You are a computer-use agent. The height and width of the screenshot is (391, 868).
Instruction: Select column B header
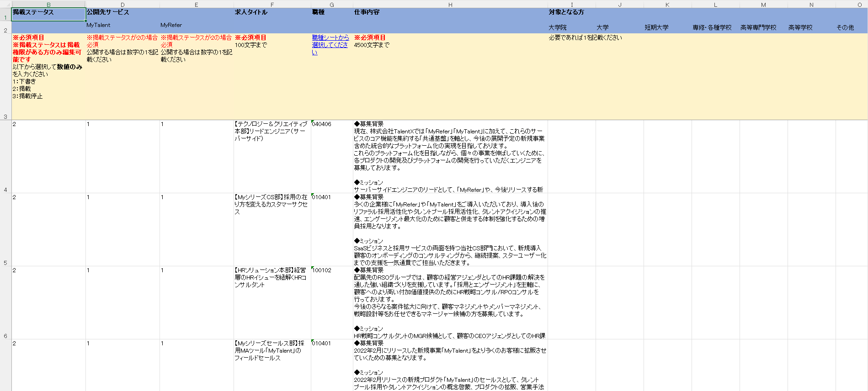click(48, 5)
